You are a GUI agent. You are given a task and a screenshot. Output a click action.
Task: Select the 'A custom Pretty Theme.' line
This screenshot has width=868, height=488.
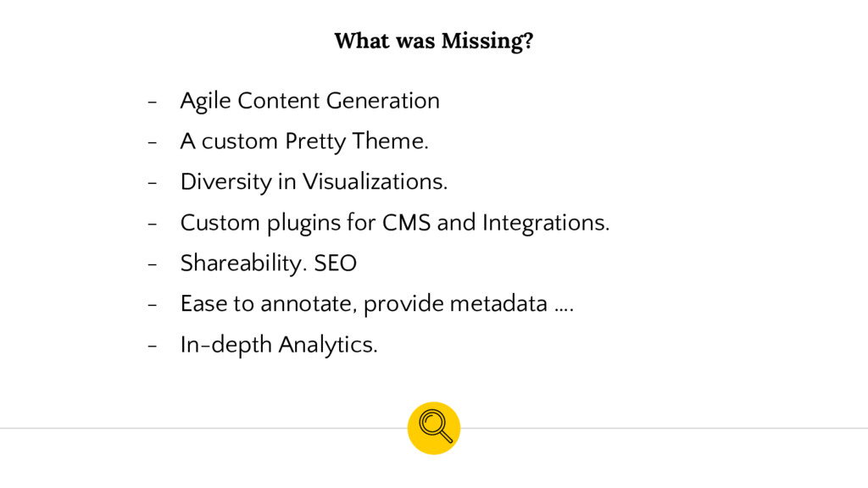pos(304,141)
